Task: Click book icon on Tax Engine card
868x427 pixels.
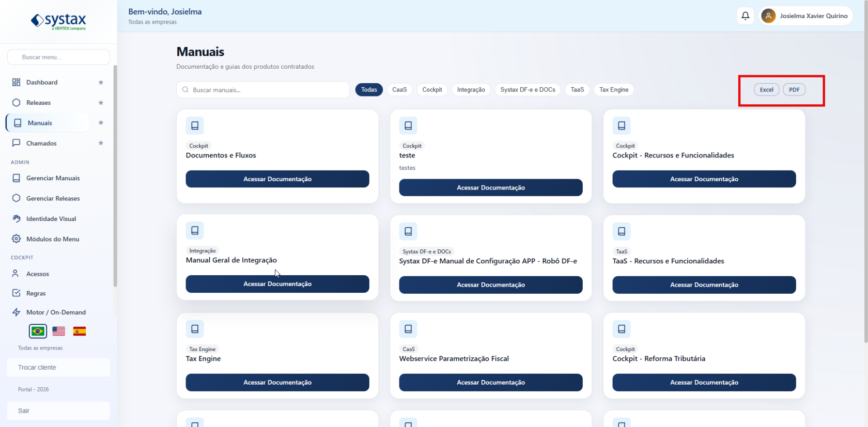Action: pos(195,329)
